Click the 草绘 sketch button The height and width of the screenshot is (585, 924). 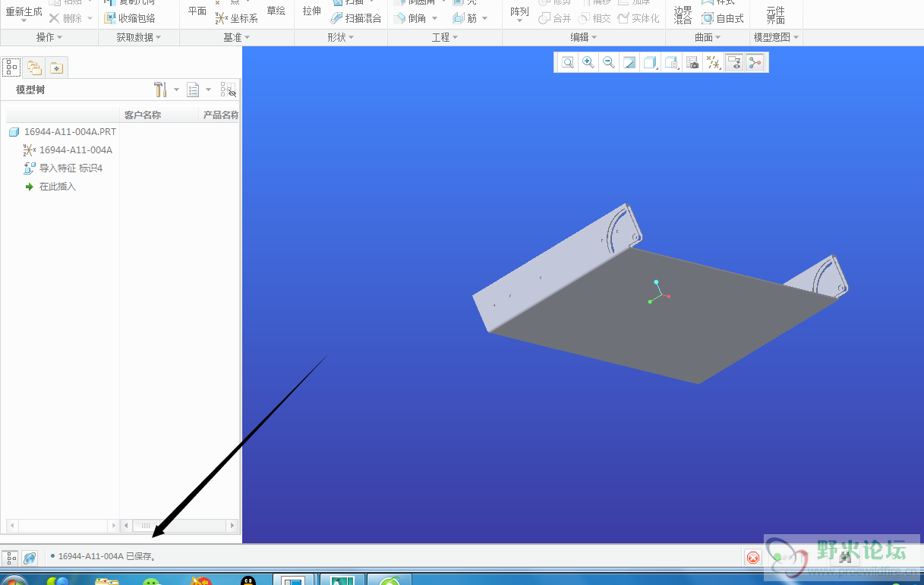tap(276, 11)
